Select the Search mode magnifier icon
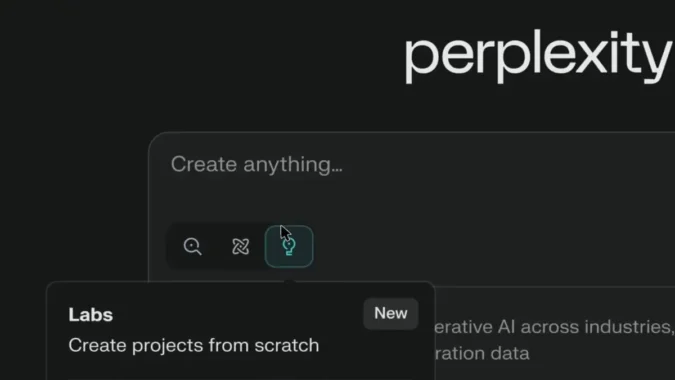 tap(192, 247)
